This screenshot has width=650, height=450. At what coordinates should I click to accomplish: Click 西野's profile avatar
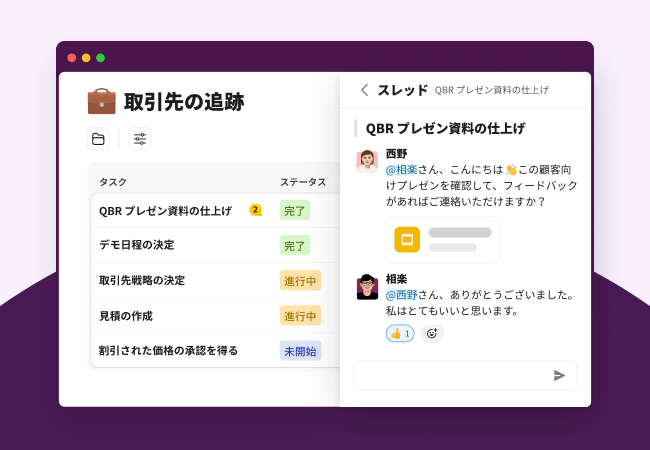coord(367,161)
